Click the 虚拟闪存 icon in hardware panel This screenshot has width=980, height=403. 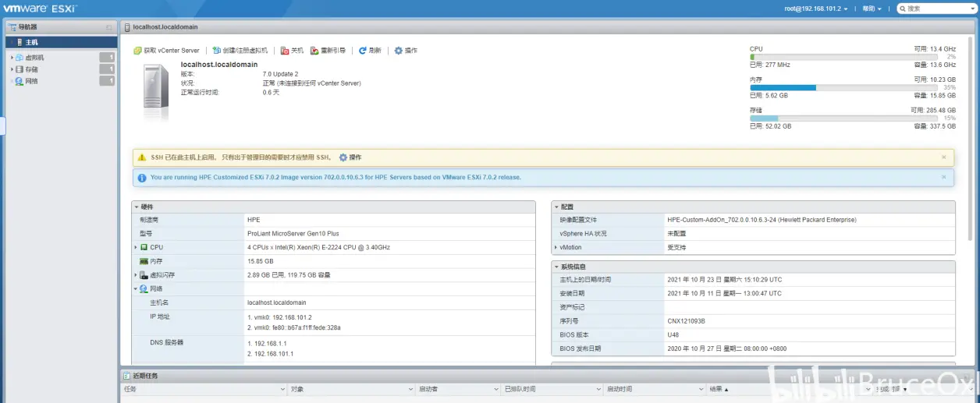point(144,275)
